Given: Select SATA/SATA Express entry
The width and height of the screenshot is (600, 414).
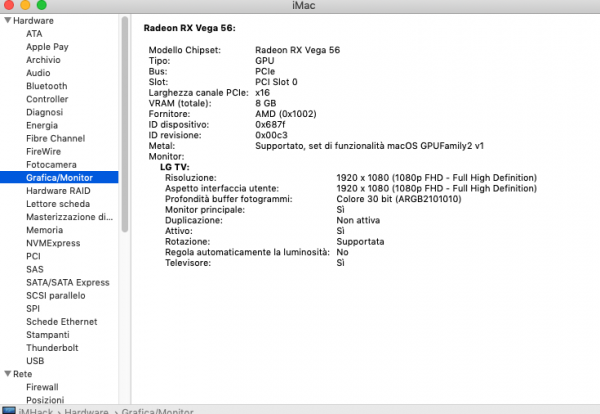Looking at the screenshot, I should [x=68, y=282].
